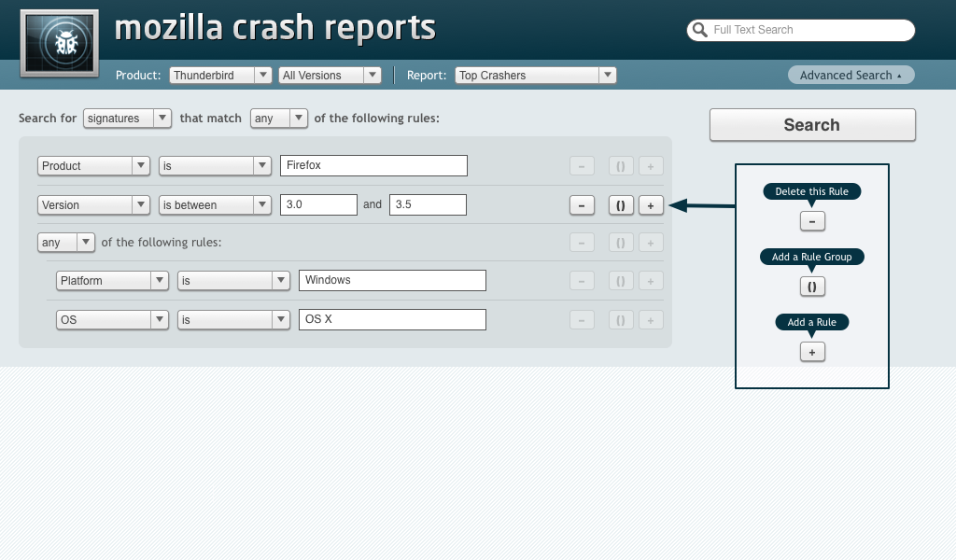Open the signatures search-for dropdown
Screen dimensions: 956x560
tap(127, 119)
